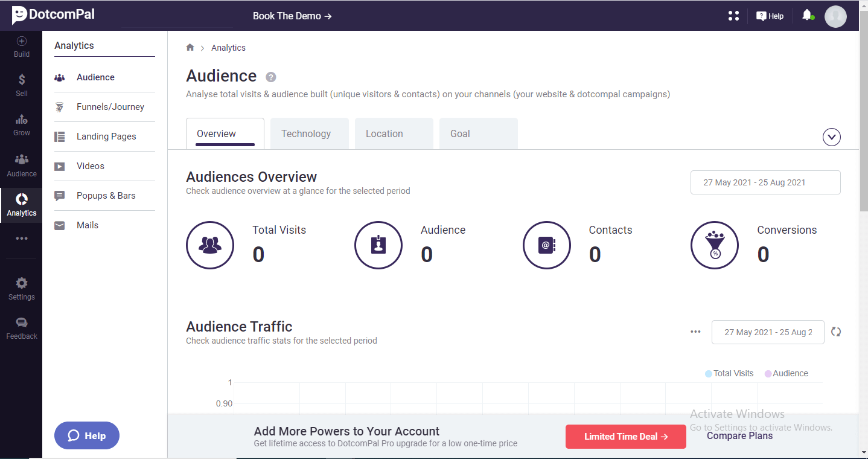868x459 pixels.
Task: Toggle Total Visits legend series
Action: click(x=729, y=373)
